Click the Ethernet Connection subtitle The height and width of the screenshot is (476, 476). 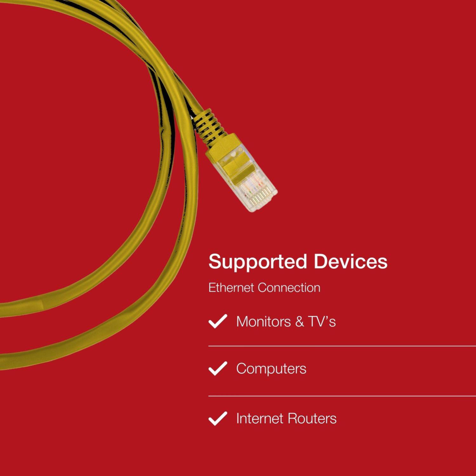tap(264, 288)
